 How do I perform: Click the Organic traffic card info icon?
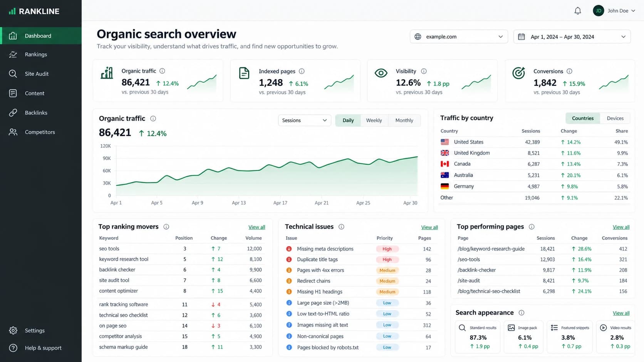tap(162, 71)
